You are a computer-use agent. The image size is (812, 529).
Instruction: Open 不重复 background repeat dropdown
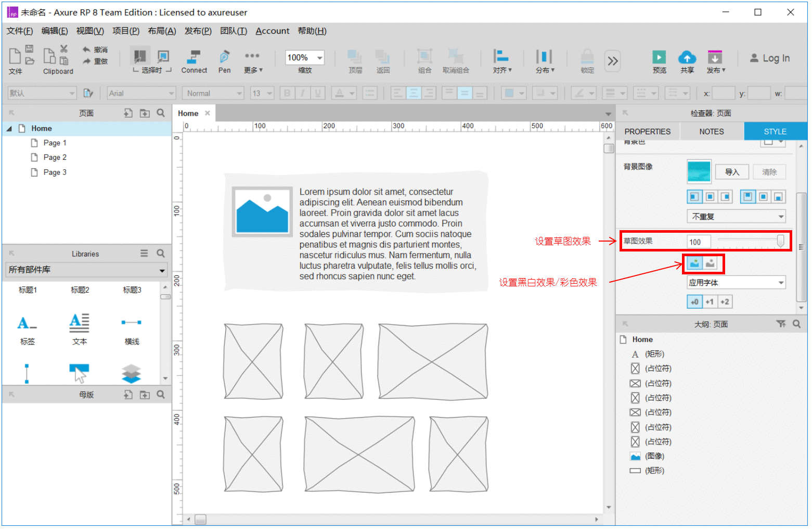pos(736,217)
